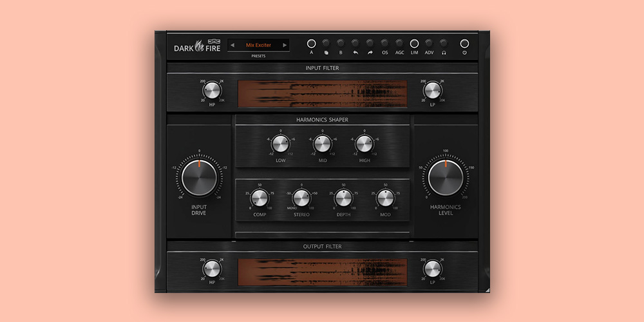Click the redo arrow button

[370, 43]
